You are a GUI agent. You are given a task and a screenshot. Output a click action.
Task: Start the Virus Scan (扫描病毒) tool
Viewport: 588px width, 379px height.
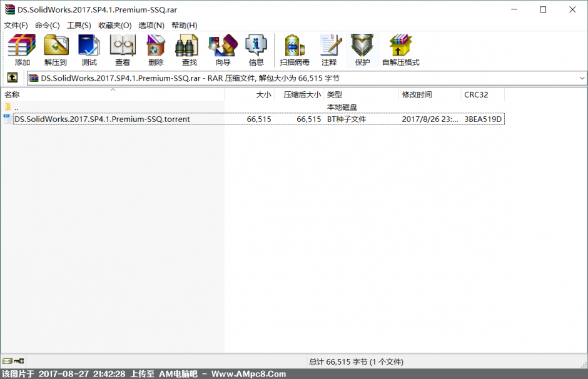(295, 50)
